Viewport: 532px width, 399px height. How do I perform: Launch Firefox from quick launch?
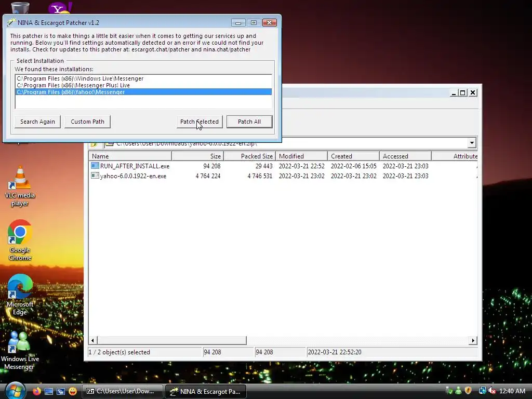click(x=37, y=391)
